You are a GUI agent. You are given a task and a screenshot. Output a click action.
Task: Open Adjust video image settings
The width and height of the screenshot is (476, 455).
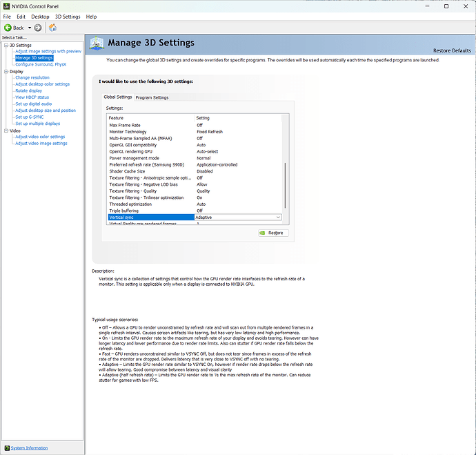41,144
